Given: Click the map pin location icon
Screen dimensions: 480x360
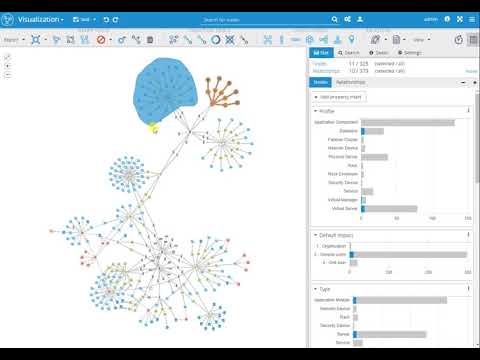Looking at the screenshot, I should [351, 40].
